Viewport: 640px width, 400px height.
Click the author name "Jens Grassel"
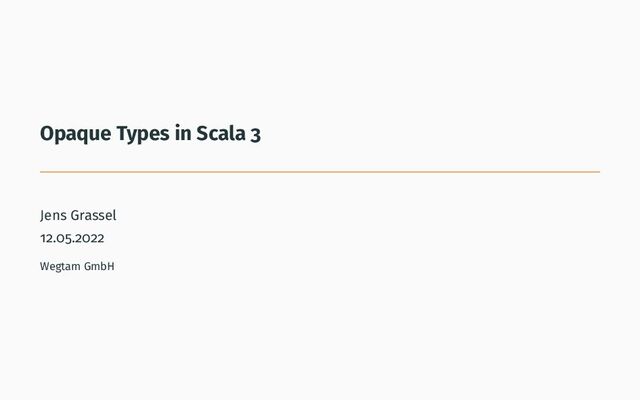click(78, 216)
